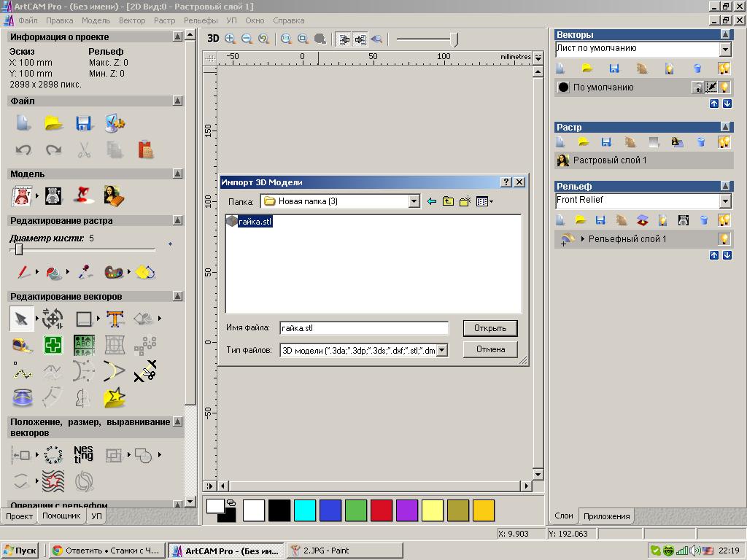Click New Model icon in File panel
This screenshot has height=560, width=747.
pyautogui.click(x=23, y=122)
